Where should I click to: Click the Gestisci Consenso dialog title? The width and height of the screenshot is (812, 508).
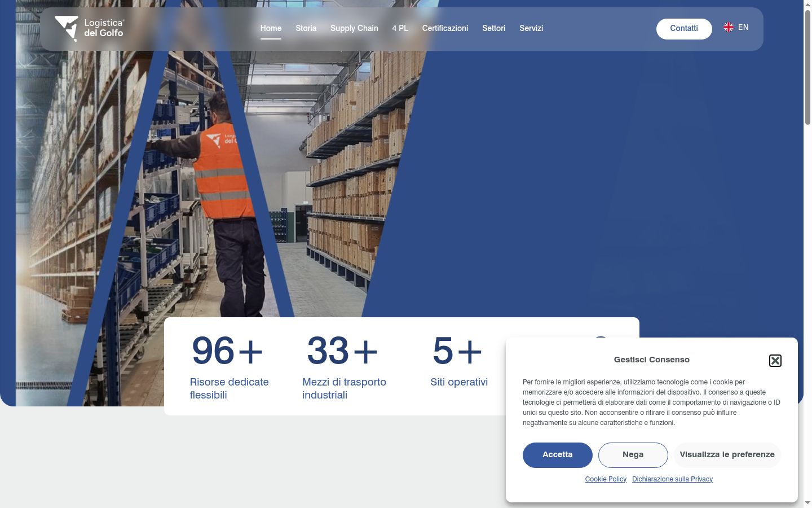pos(652,360)
